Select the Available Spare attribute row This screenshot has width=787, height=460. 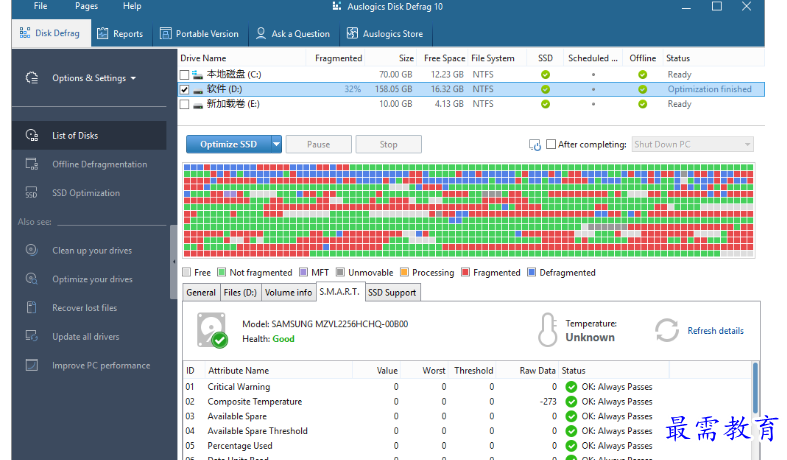[468, 416]
